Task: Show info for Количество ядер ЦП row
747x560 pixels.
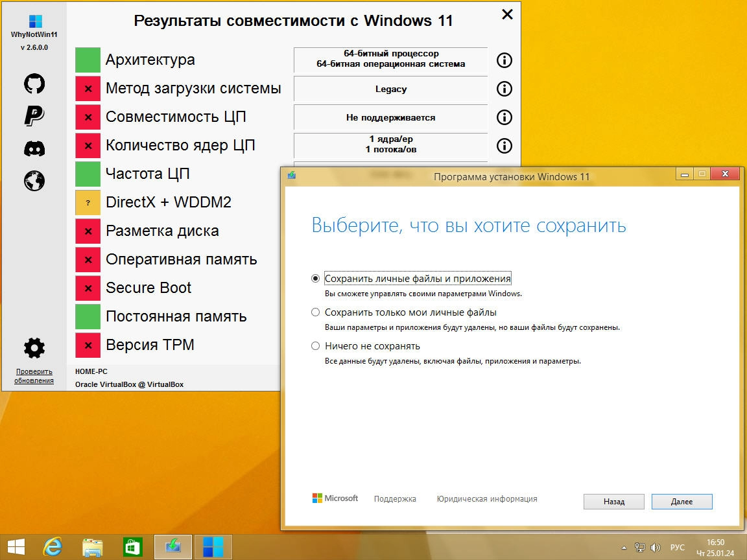Action: pos(504,146)
